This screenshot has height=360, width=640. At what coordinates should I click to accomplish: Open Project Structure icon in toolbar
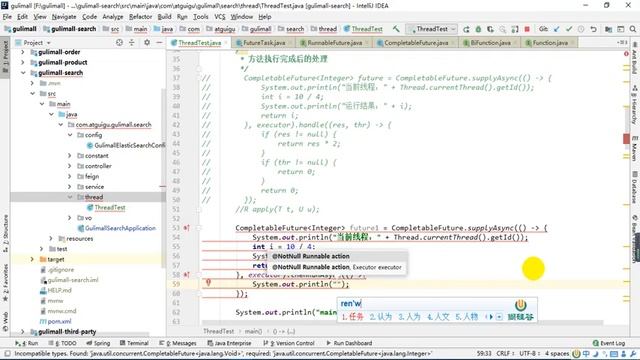(x=609, y=29)
